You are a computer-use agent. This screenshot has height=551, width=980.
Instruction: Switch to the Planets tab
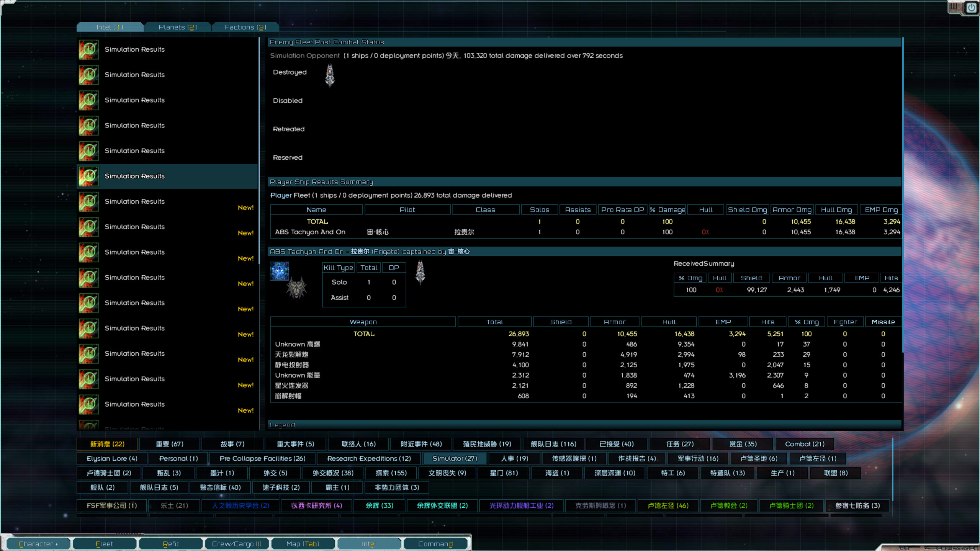(x=177, y=27)
